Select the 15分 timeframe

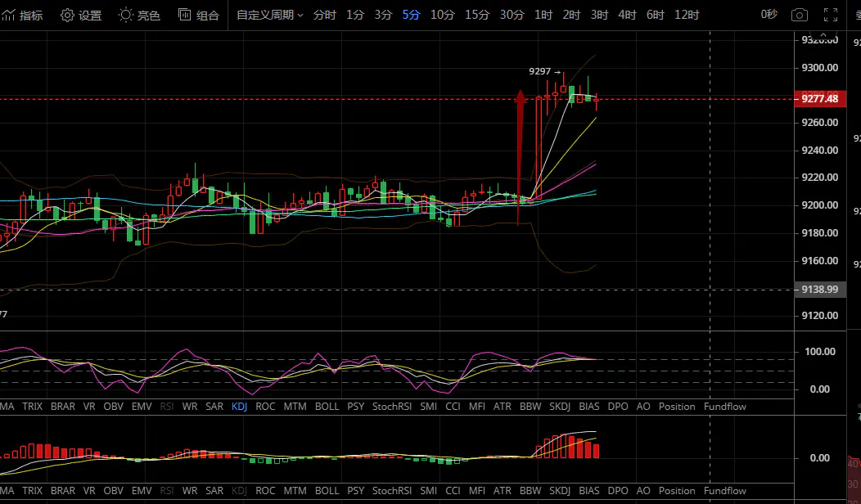477,16
